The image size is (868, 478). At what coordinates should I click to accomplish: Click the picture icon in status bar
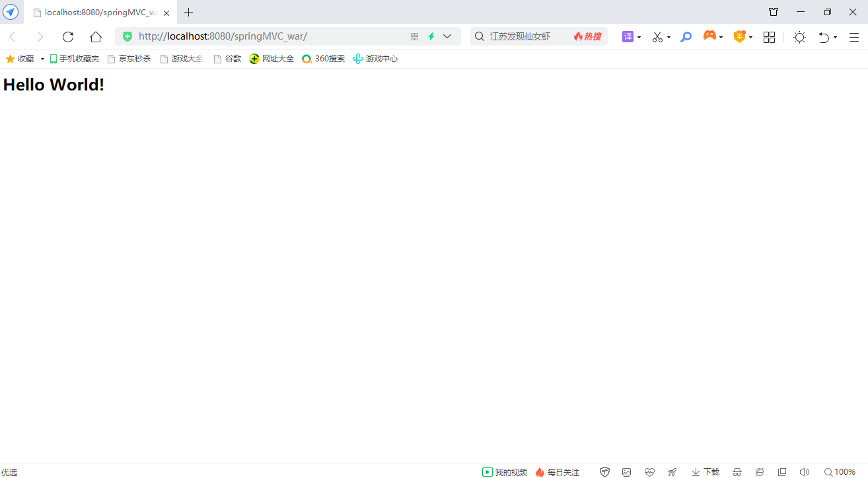coord(627,472)
